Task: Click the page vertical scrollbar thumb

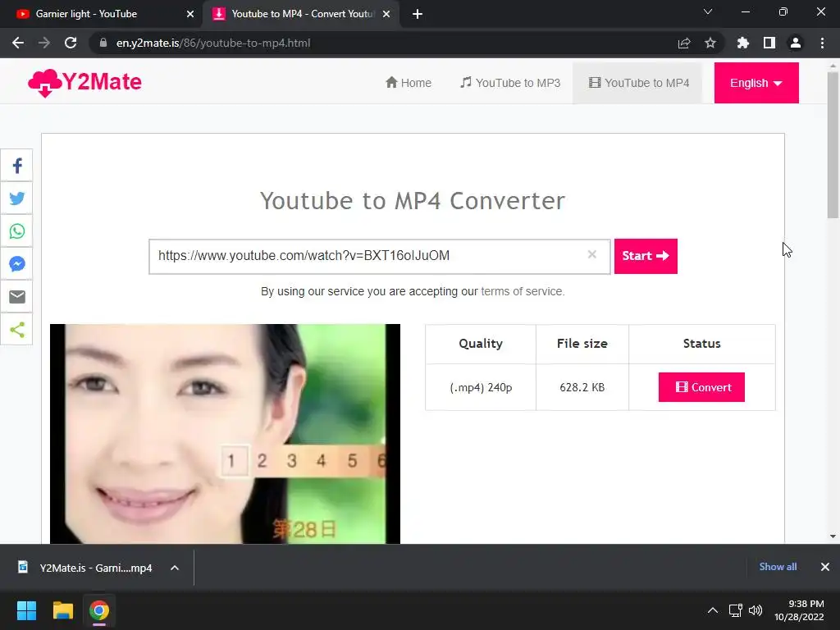Action: coord(833,144)
